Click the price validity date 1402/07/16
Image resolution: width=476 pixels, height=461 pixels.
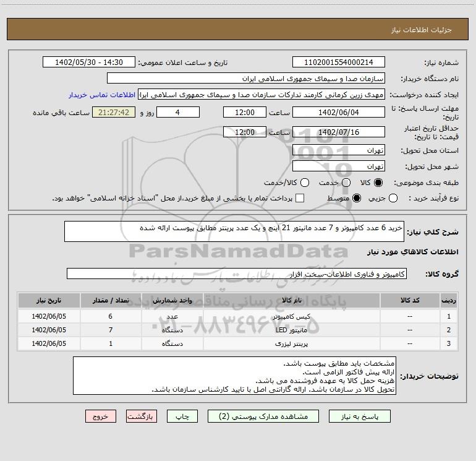click(339, 132)
